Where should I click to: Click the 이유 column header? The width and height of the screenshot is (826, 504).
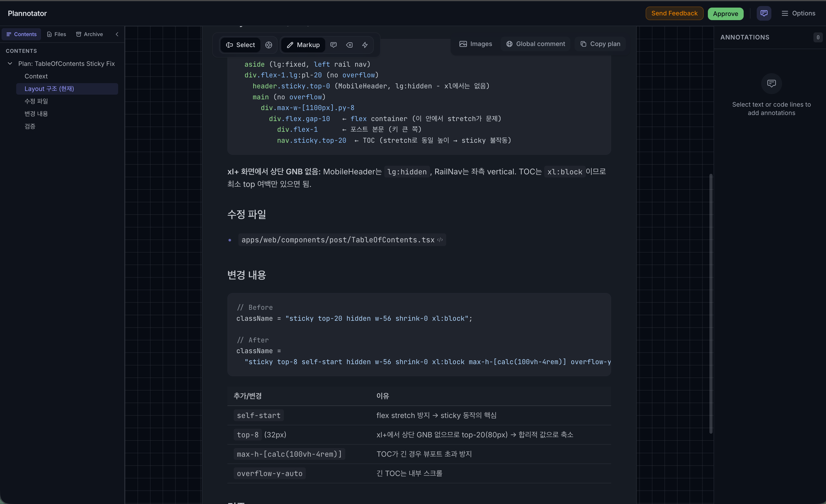382,396
